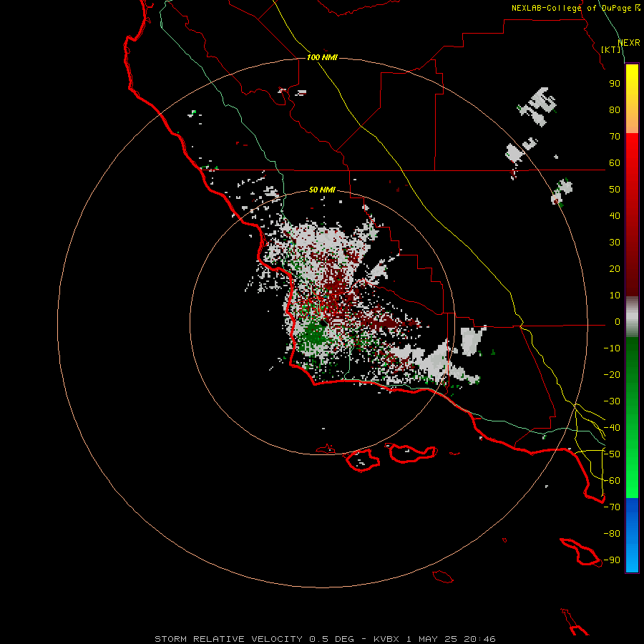Screen dimensions: 644x644
Task: Click the -50 value on the velocity scale
Action: [x=612, y=454]
